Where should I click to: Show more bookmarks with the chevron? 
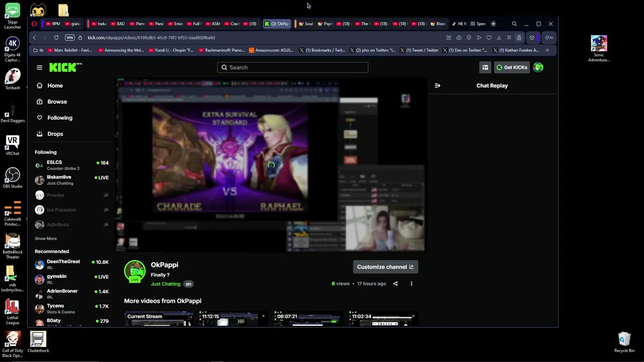547,50
